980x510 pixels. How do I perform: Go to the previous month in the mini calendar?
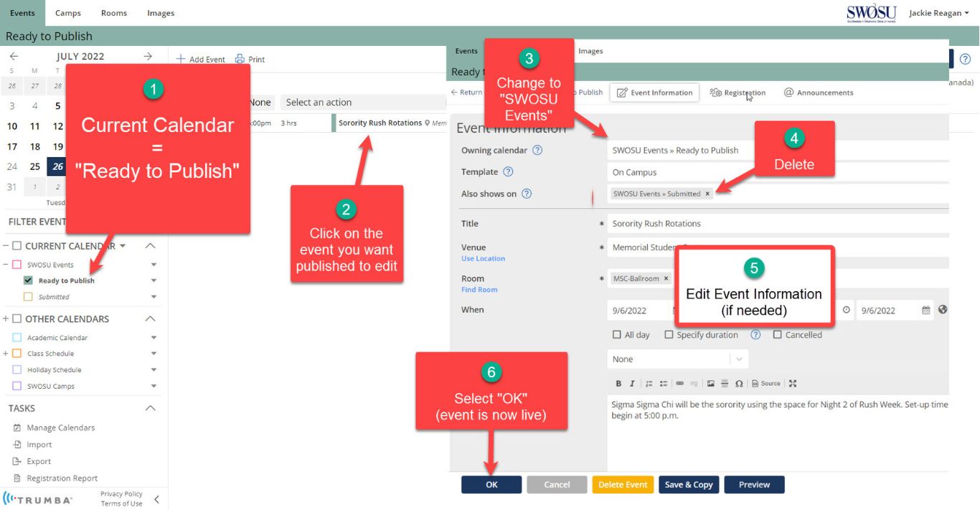[14, 56]
